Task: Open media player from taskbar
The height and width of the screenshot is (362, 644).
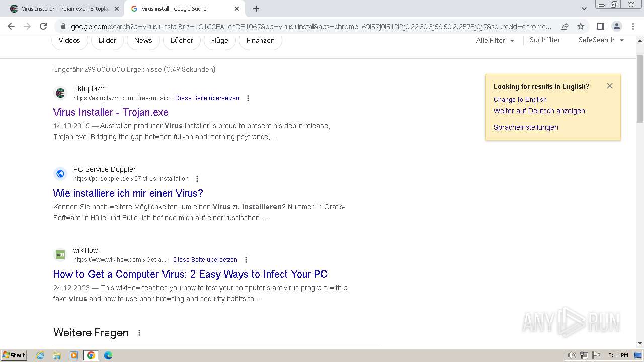Action: coord(74,355)
